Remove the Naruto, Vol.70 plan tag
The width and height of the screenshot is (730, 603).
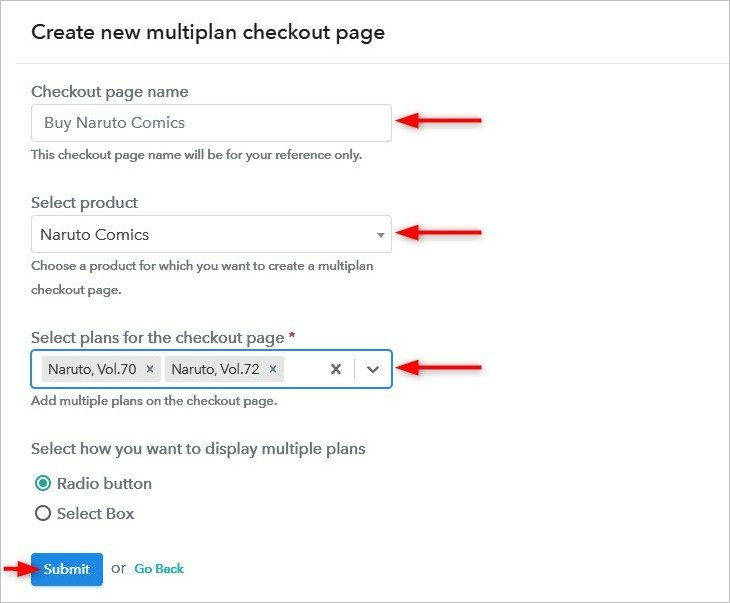[x=150, y=369]
